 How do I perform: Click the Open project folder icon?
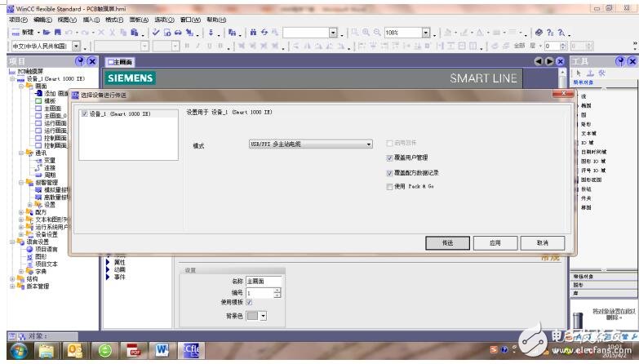tap(47, 32)
